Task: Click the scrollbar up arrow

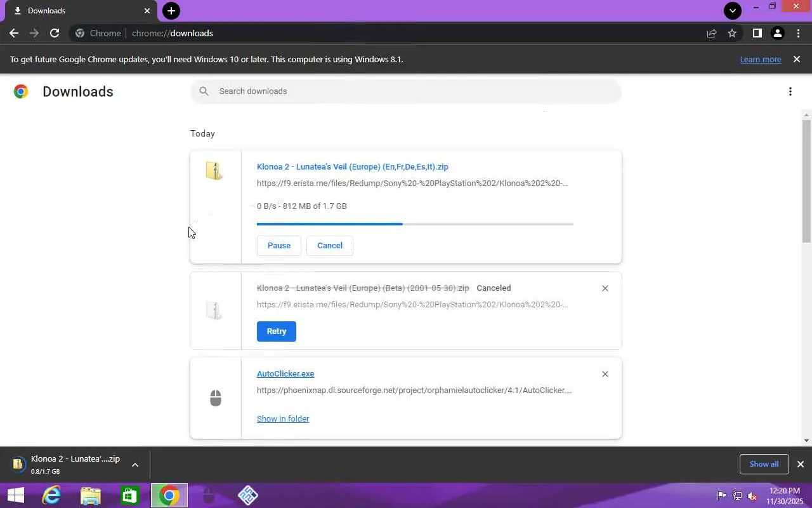Action: point(807,115)
